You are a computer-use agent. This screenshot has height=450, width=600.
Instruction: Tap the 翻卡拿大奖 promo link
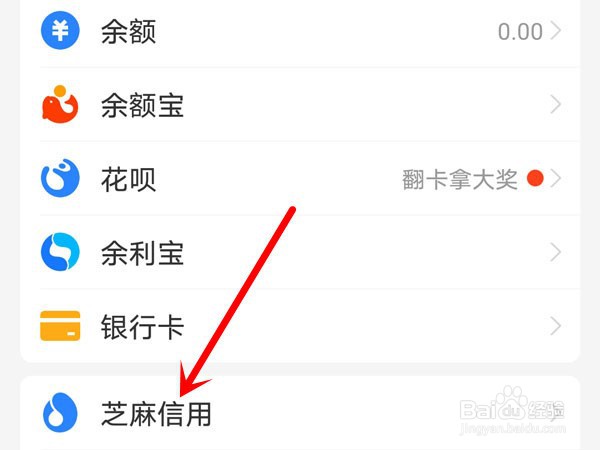460,179
